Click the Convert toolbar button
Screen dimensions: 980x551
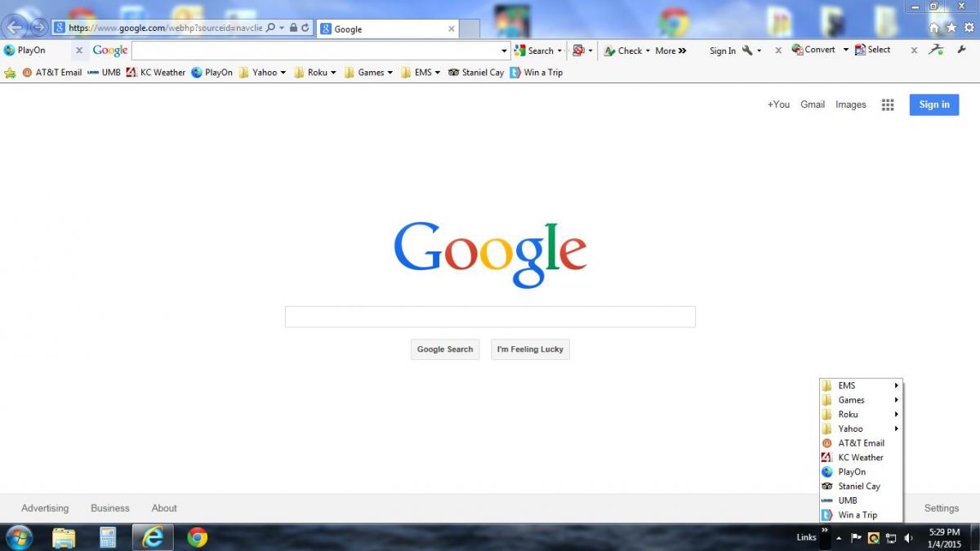pyautogui.click(x=813, y=50)
